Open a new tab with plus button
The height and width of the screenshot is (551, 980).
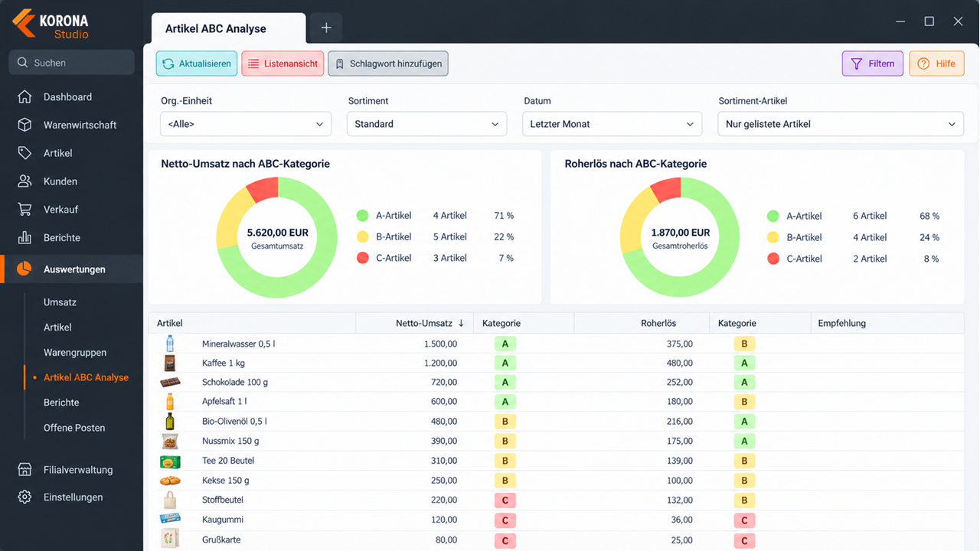point(326,28)
